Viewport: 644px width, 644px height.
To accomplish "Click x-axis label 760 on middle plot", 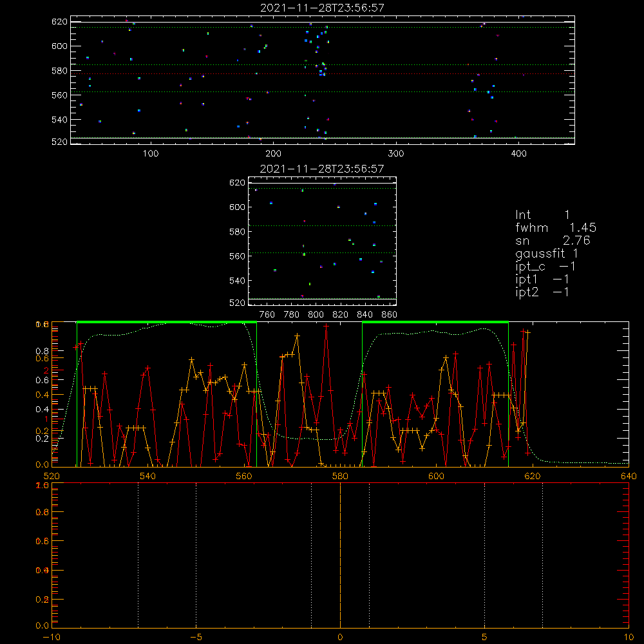I will tap(267, 315).
